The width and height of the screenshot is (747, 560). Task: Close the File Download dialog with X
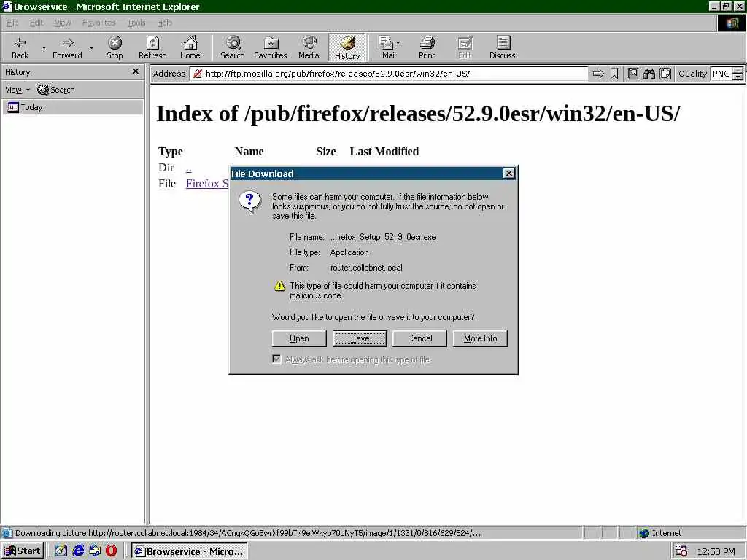pyautogui.click(x=508, y=174)
